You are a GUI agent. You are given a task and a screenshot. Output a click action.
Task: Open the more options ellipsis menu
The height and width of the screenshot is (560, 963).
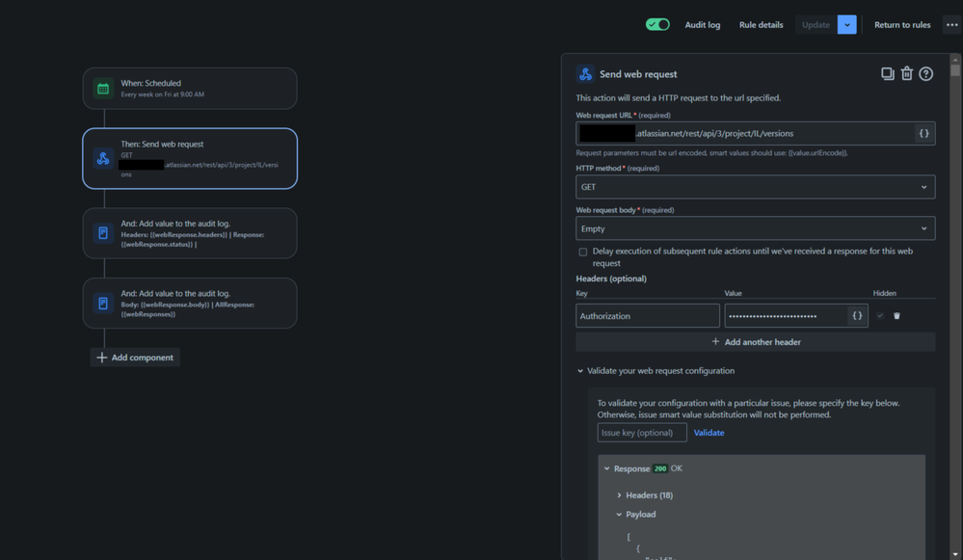pyautogui.click(x=952, y=25)
